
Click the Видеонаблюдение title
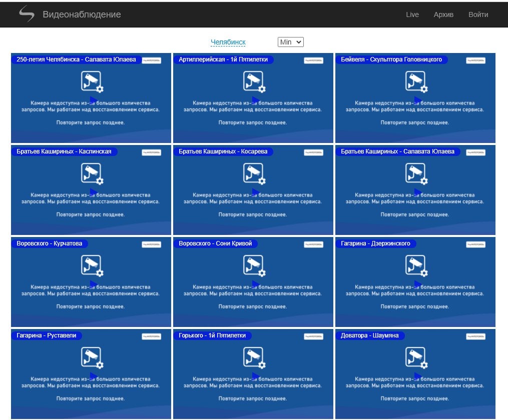pyautogui.click(x=82, y=14)
